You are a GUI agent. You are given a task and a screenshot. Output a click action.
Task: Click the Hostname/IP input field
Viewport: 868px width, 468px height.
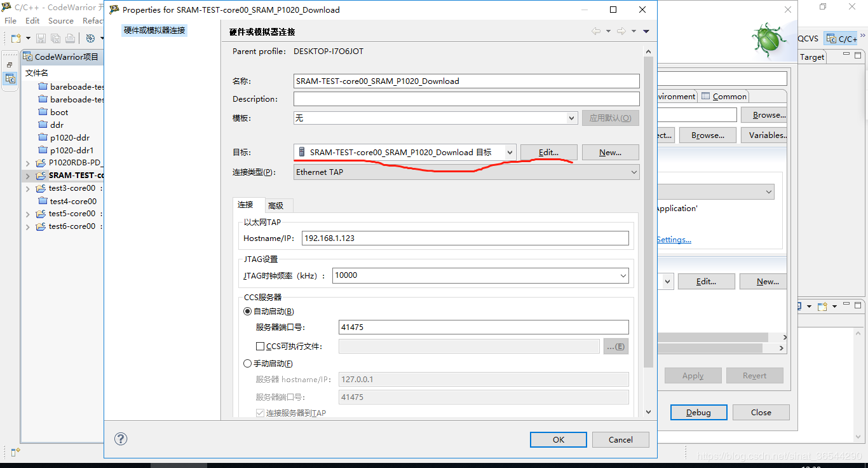(465, 238)
